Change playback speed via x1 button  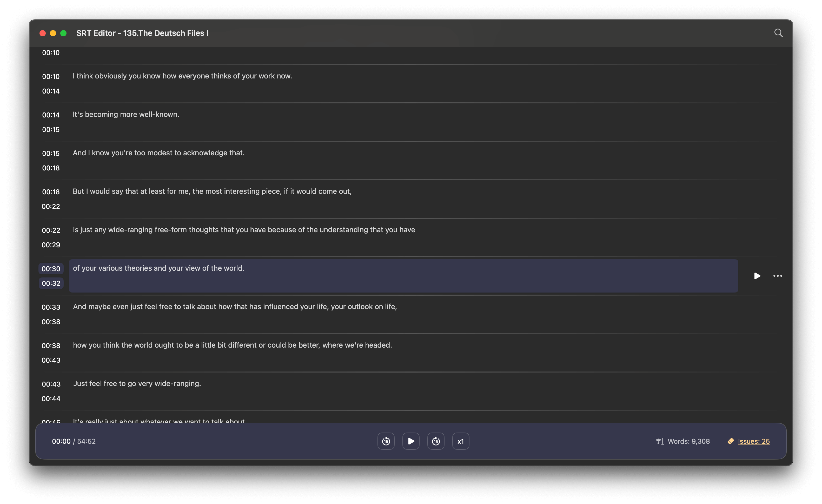pos(461,441)
